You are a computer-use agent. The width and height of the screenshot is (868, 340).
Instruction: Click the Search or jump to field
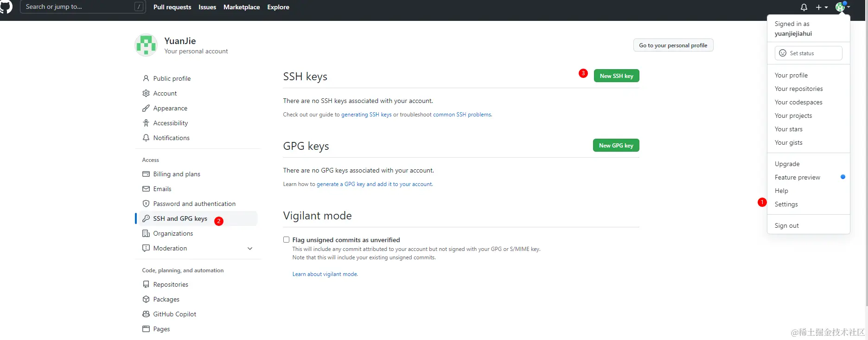click(x=83, y=6)
